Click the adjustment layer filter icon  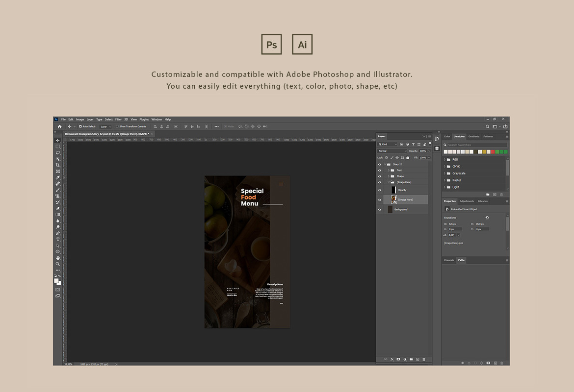(407, 145)
